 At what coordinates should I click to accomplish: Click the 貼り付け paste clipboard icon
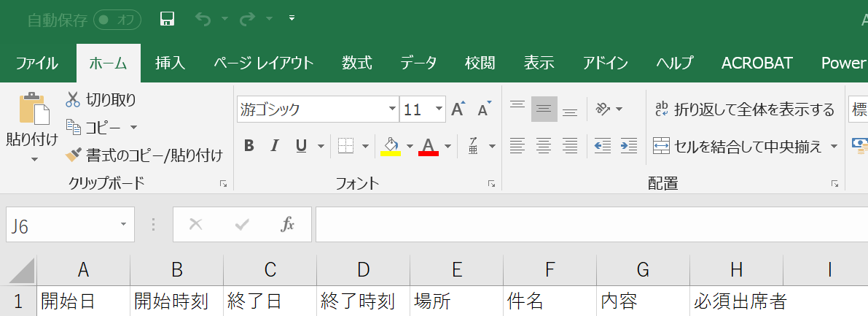point(34,109)
